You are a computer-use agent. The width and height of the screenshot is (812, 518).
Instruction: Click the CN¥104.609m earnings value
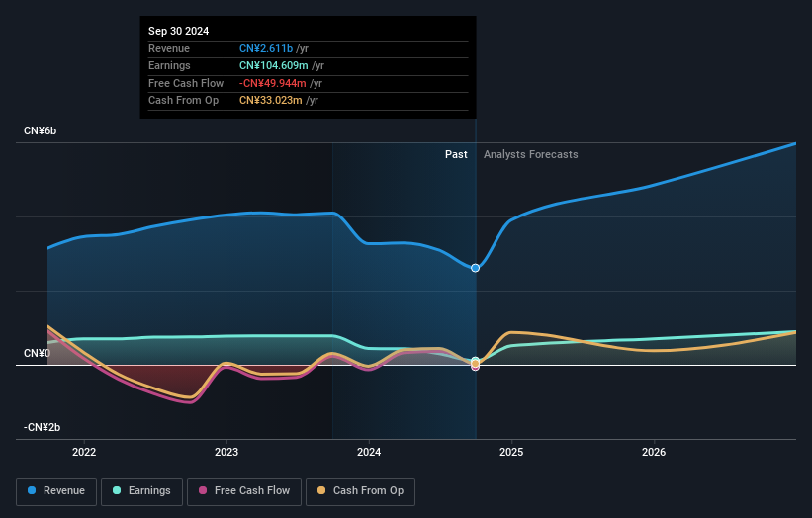pos(273,65)
